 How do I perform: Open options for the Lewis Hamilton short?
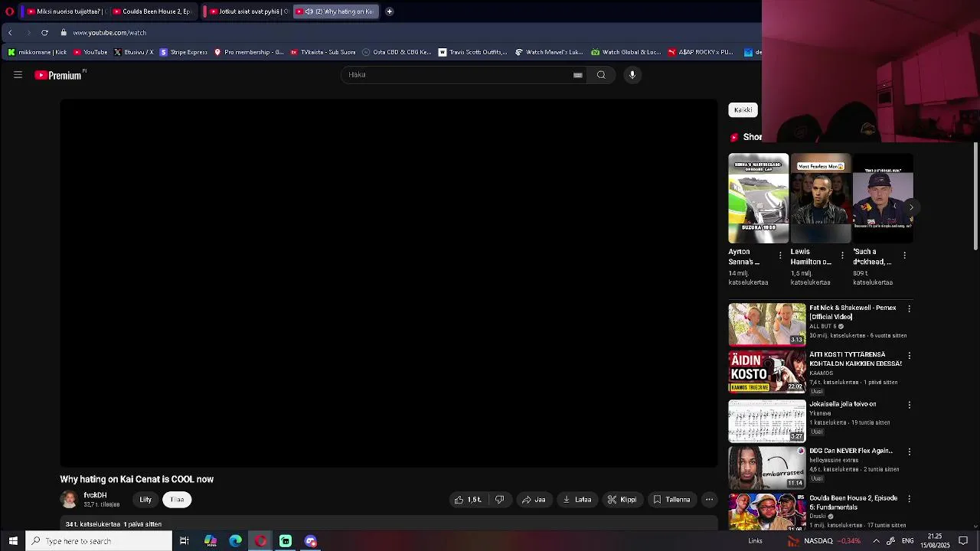click(842, 255)
